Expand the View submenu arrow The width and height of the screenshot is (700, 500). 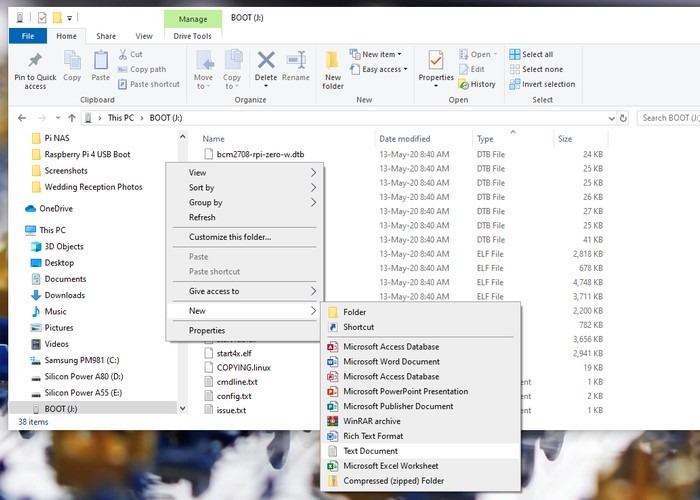coord(312,173)
